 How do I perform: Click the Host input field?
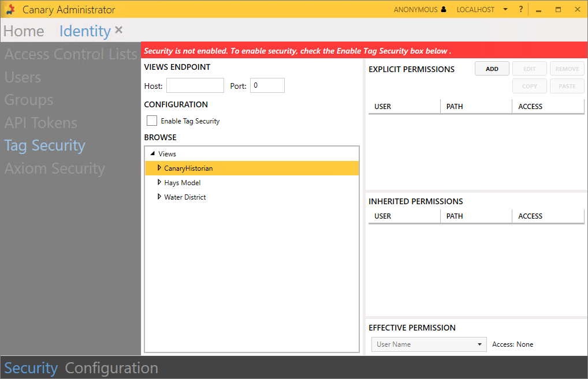pyautogui.click(x=195, y=85)
